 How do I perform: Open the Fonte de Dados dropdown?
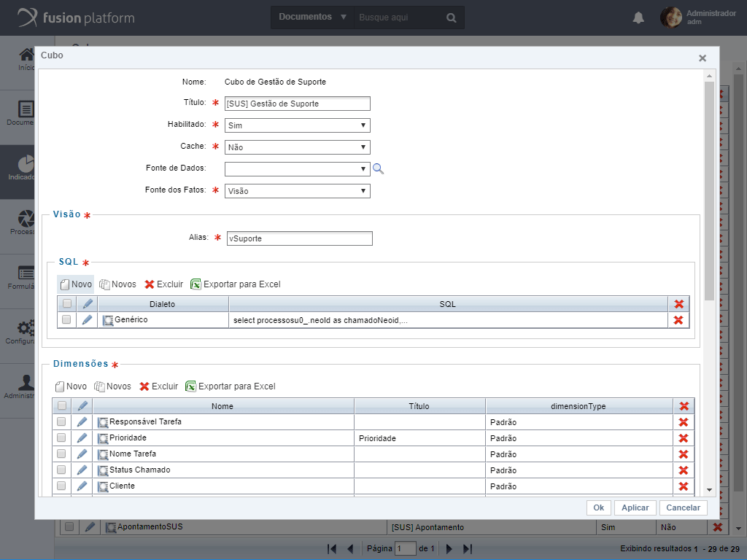(x=298, y=169)
